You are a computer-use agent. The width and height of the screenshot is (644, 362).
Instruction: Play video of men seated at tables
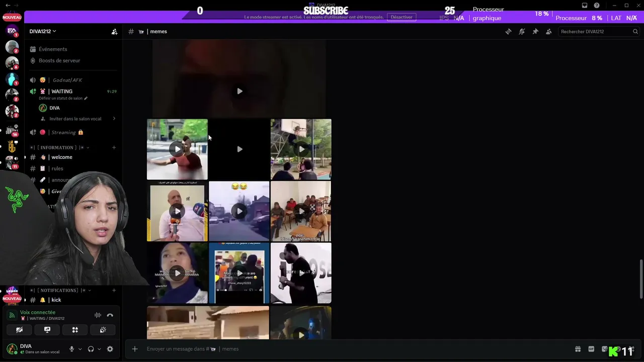pyautogui.click(x=301, y=211)
